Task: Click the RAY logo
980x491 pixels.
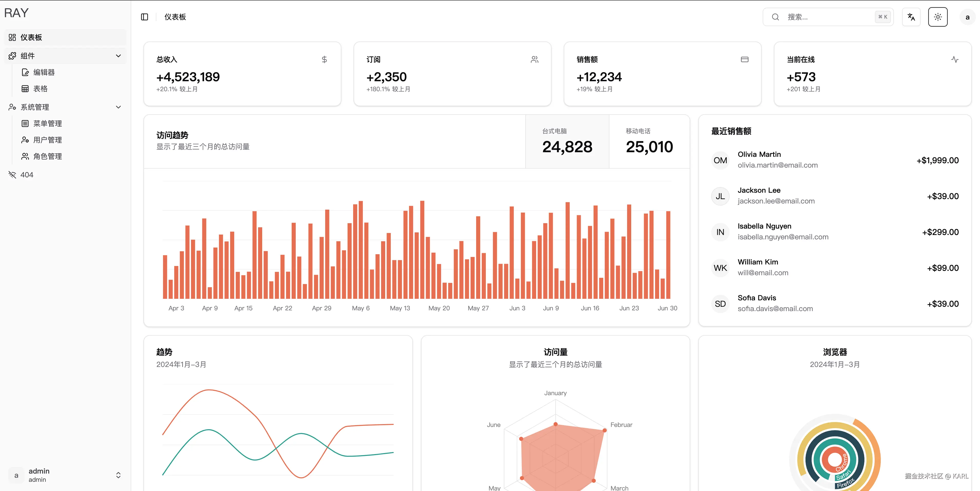Action: 16,13
